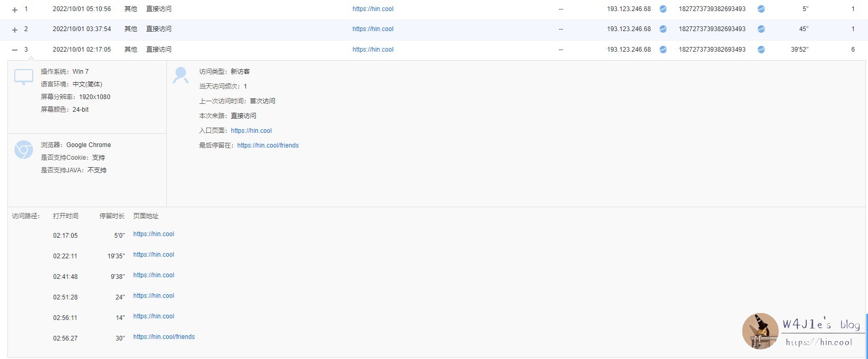Viewport: 868px width, 359px height.
Task: Click the monitor icon beside operating system info
Action: (24, 77)
